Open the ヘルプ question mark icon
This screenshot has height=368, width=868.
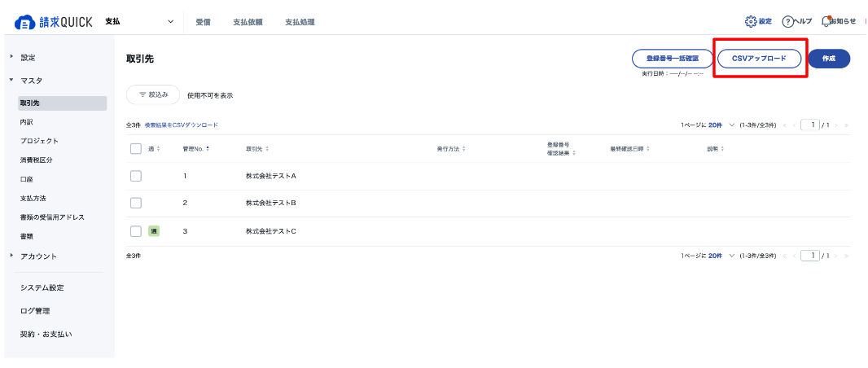click(787, 22)
